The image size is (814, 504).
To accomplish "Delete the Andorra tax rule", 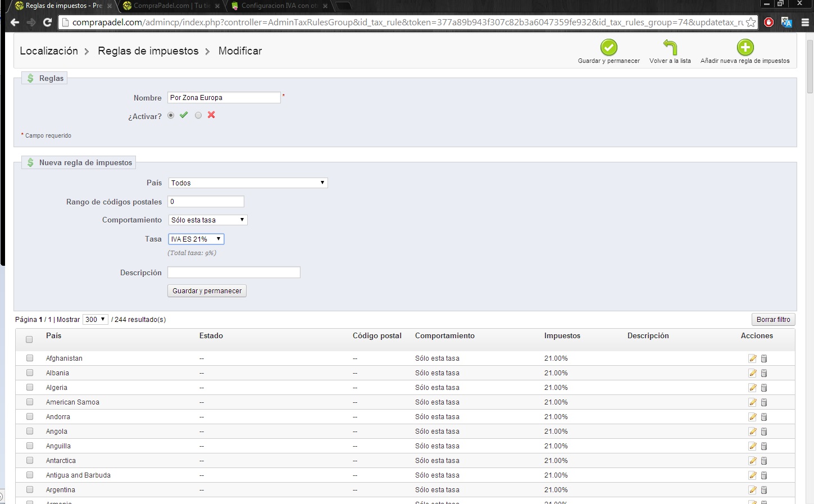I will [x=764, y=417].
